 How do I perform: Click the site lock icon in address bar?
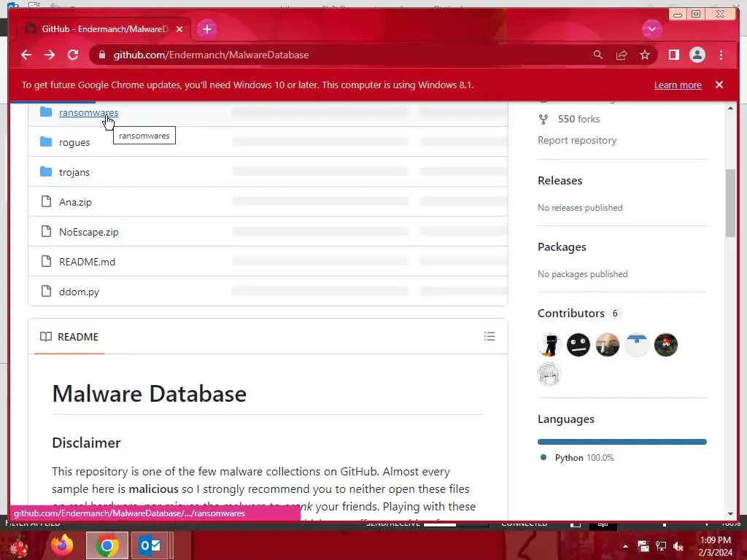click(x=101, y=55)
